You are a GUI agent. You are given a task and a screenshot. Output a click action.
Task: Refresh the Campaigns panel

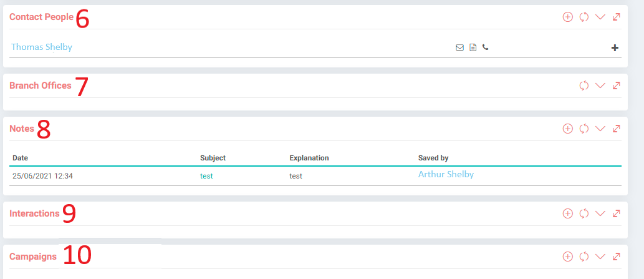(584, 257)
